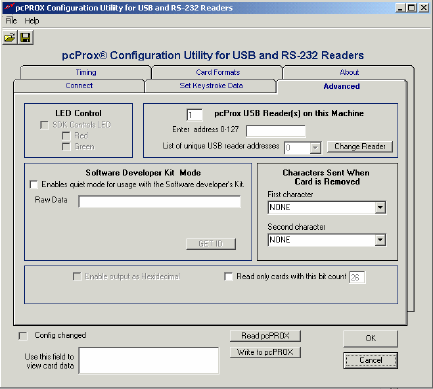This screenshot has height=389, width=433.
Task: Enable Read only cards with this bit count
Action: tap(228, 276)
